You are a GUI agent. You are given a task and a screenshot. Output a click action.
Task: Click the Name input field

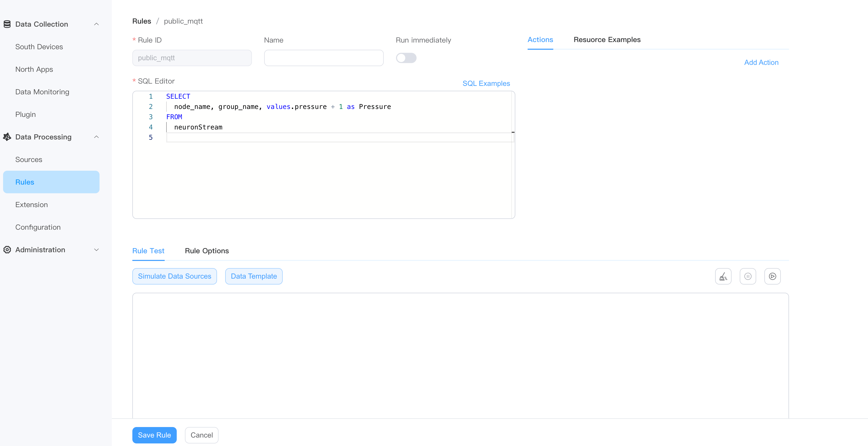click(x=323, y=58)
